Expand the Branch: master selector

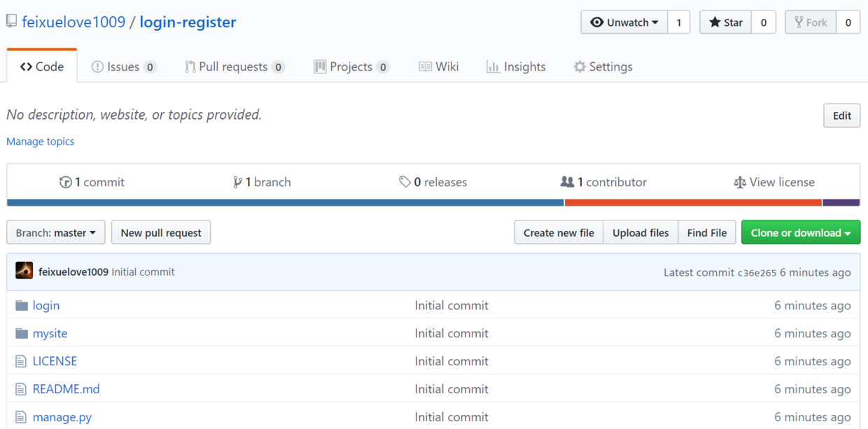coord(56,232)
